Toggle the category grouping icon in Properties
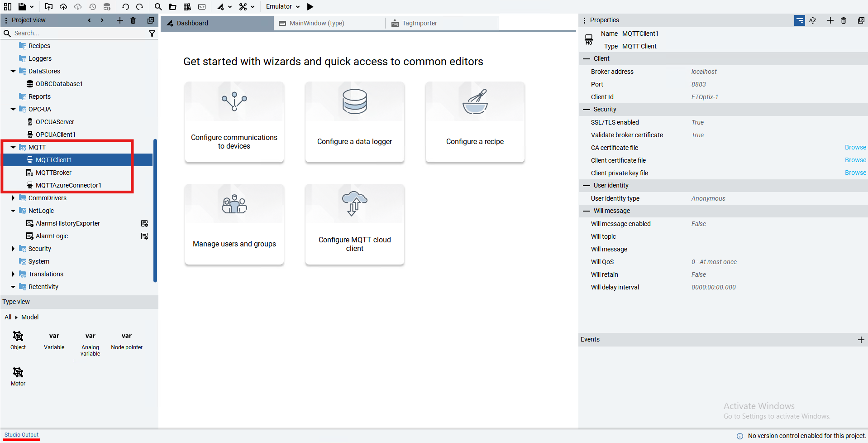Viewport: 868px width, 443px height. click(x=800, y=20)
